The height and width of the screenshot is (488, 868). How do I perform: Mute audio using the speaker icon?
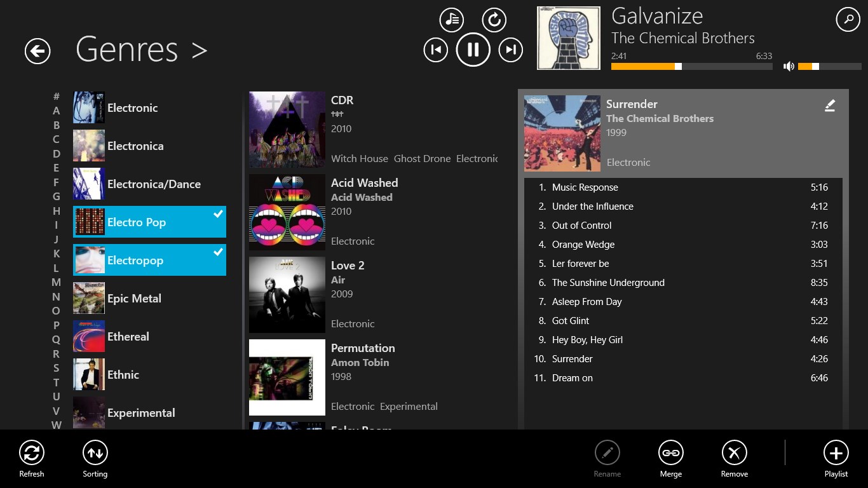coord(789,66)
